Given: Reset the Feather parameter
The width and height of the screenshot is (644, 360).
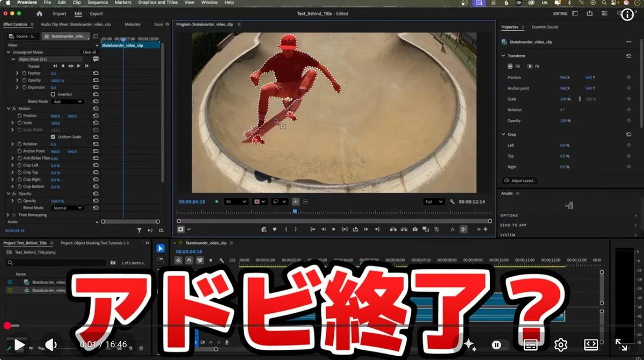Looking at the screenshot, I should click(x=96, y=73).
